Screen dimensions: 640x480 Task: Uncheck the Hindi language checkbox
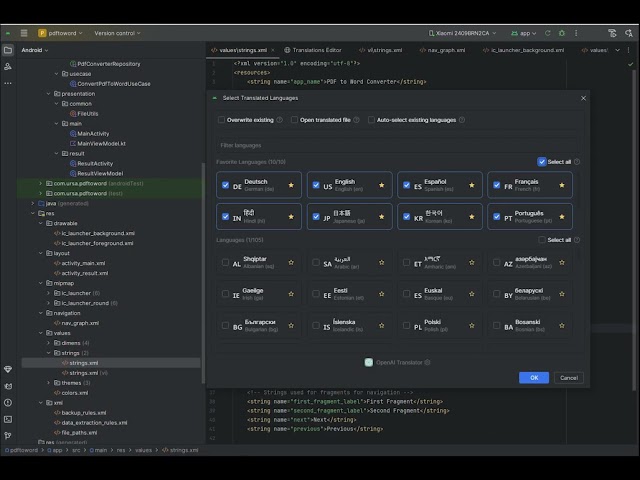coord(225,216)
